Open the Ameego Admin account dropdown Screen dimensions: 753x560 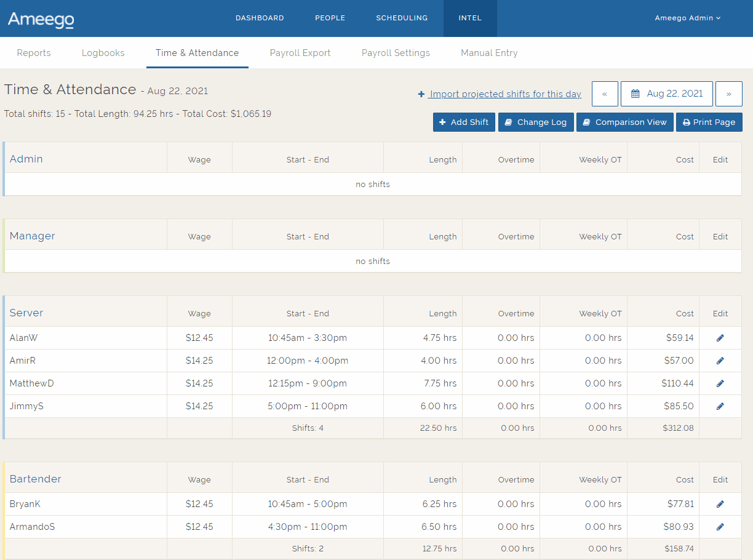click(687, 18)
